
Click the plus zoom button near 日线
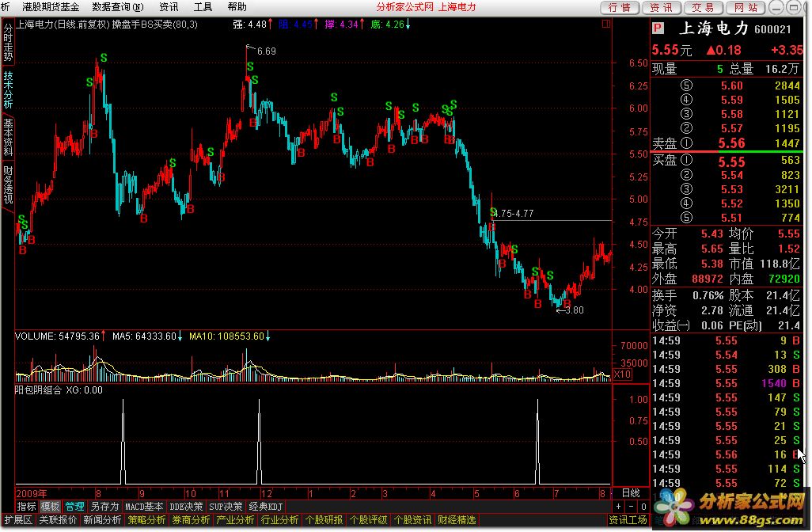618,507
